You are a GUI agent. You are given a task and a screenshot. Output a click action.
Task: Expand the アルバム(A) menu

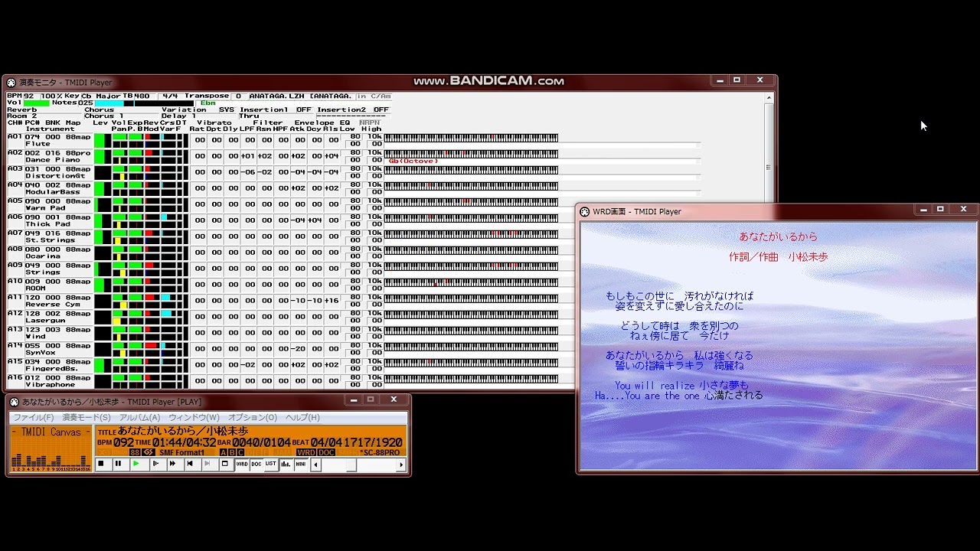(139, 417)
